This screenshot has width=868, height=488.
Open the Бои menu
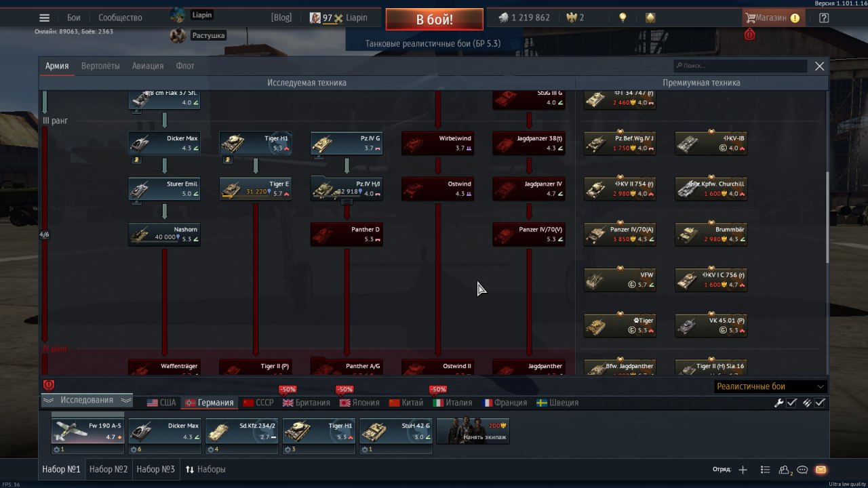[x=74, y=18]
